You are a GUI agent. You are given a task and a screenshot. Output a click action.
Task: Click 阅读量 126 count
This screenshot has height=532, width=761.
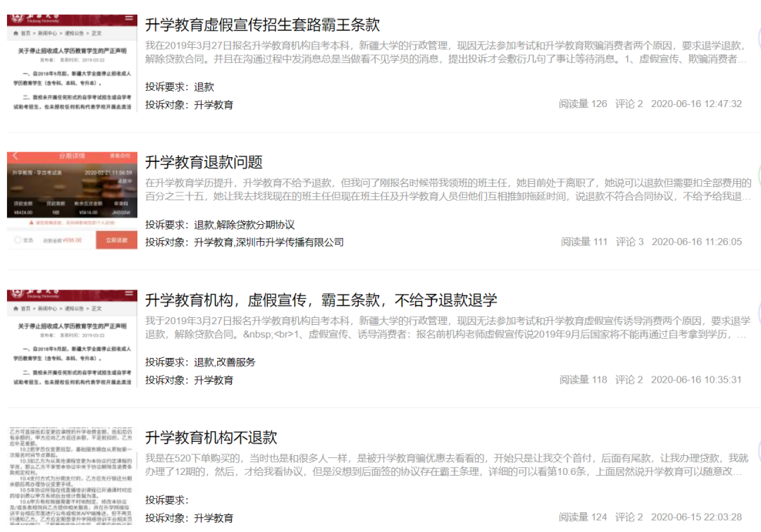pos(583,104)
